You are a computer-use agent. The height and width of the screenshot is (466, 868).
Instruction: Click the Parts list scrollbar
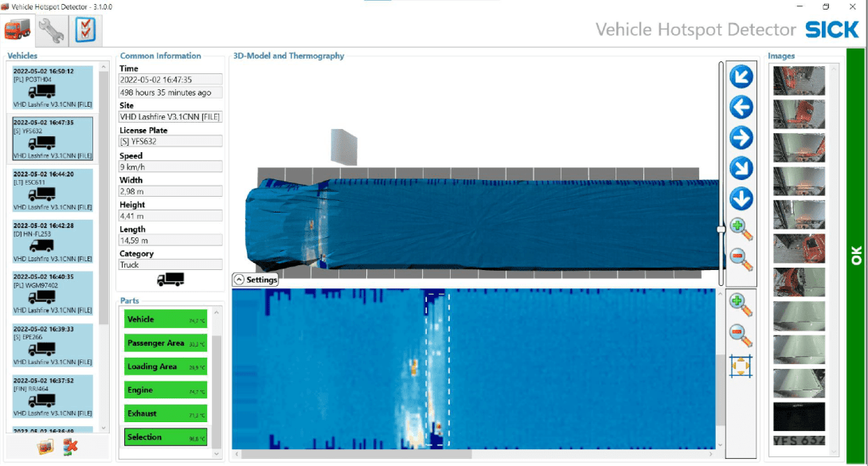(217, 391)
